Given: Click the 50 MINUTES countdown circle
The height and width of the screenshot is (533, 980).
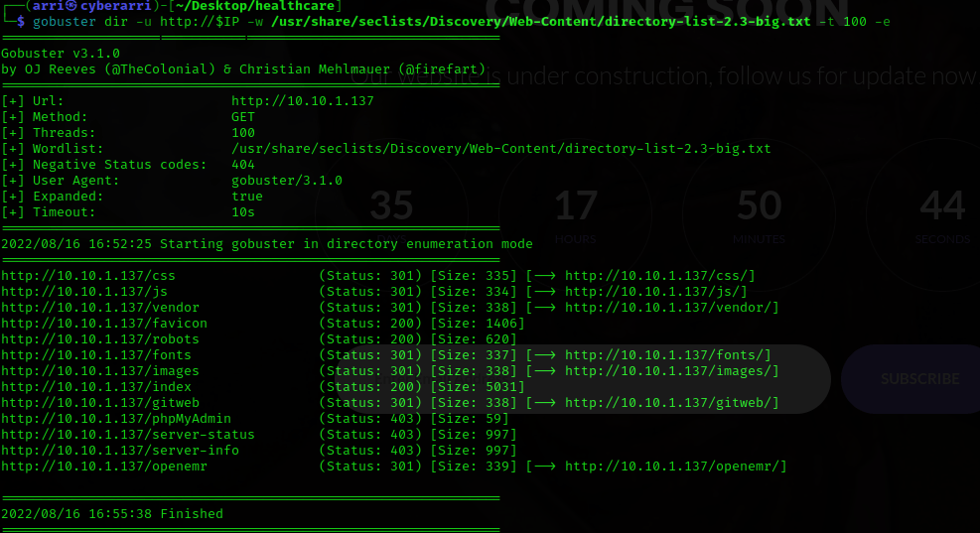Looking at the screenshot, I should (760, 213).
